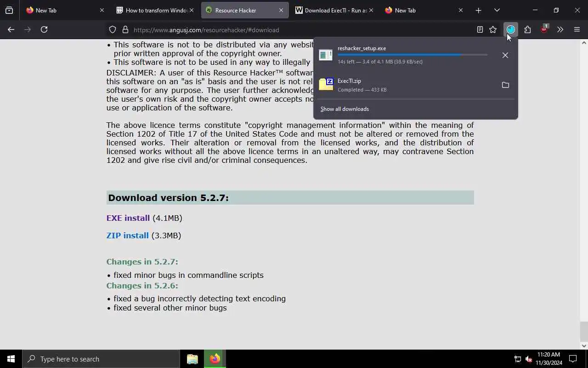Download the EXE install link
This screenshot has height=368, width=588.
[x=128, y=218]
